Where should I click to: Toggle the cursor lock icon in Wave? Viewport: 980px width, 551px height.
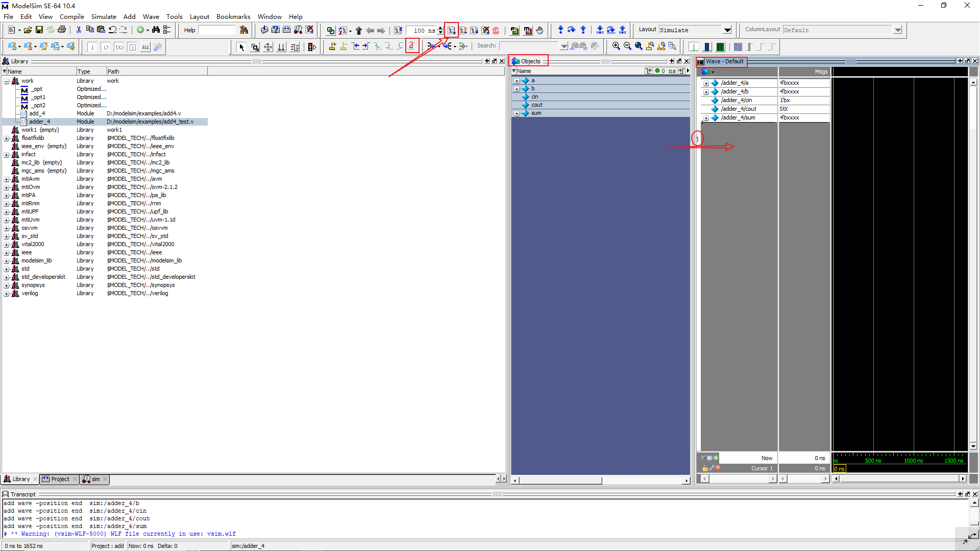tap(705, 468)
